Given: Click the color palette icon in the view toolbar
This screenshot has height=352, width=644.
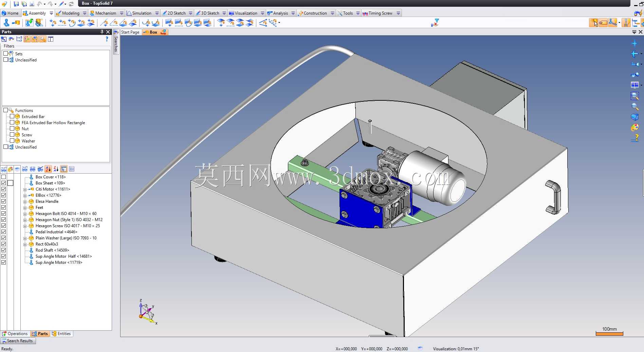Looking at the screenshot, I should [634, 128].
